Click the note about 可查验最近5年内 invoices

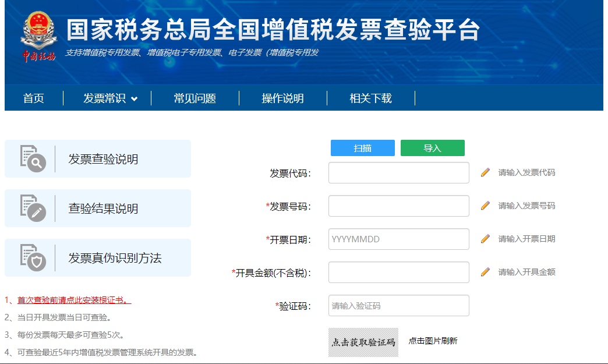(107, 352)
